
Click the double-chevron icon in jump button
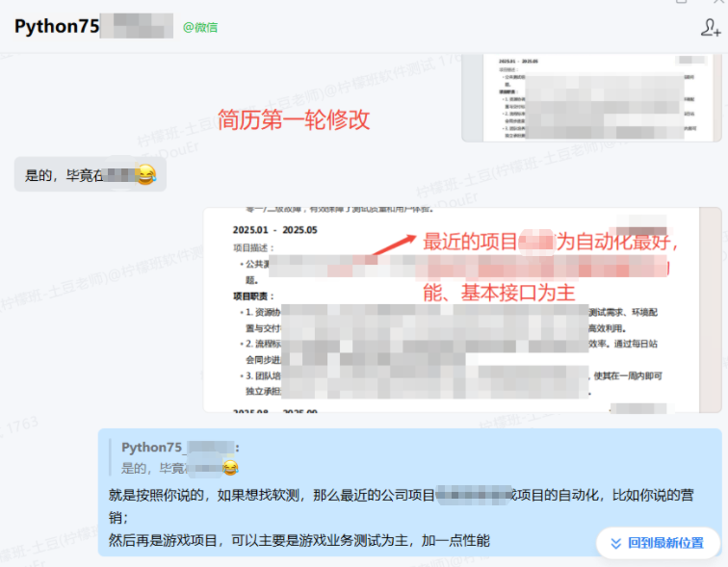[x=616, y=543]
